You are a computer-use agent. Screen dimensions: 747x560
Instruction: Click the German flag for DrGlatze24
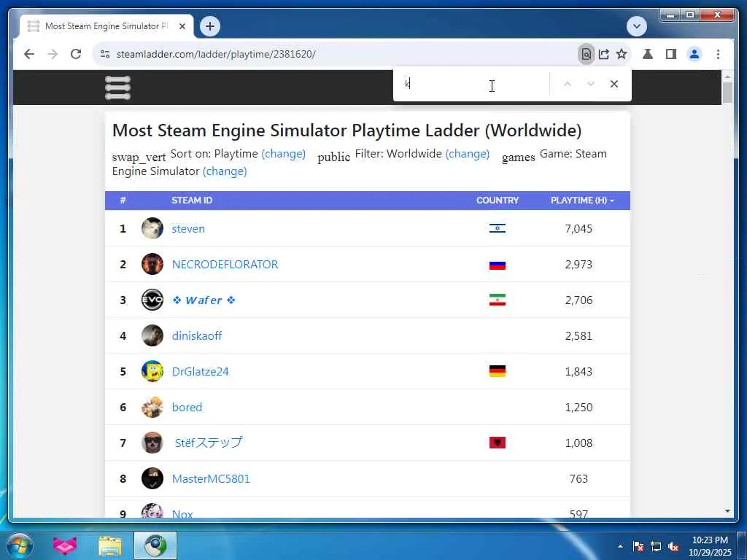click(x=498, y=371)
